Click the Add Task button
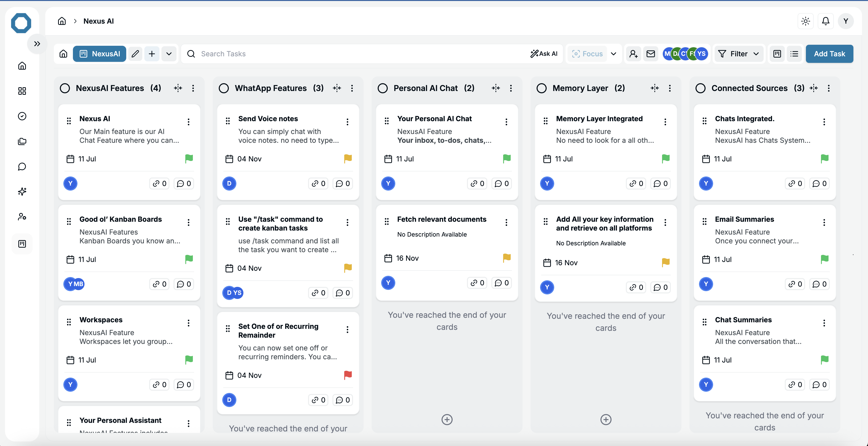 (x=829, y=54)
